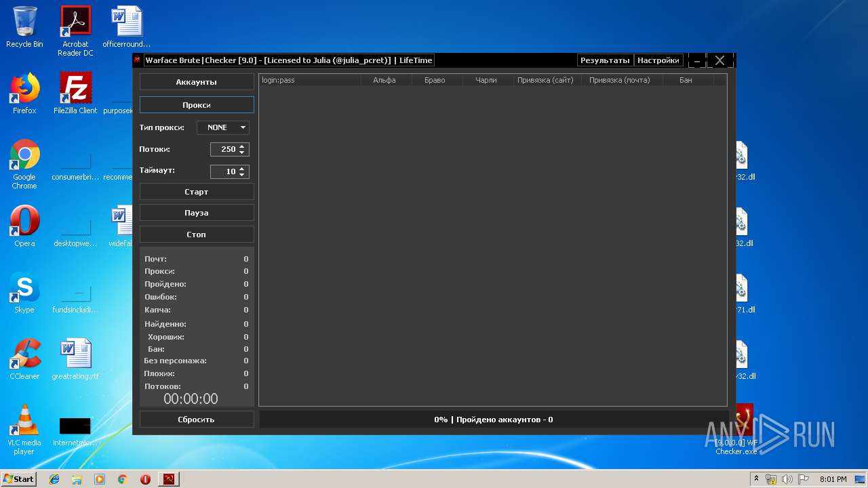
Task: Select Warface Checker taskbar button
Action: coord(168,479)
